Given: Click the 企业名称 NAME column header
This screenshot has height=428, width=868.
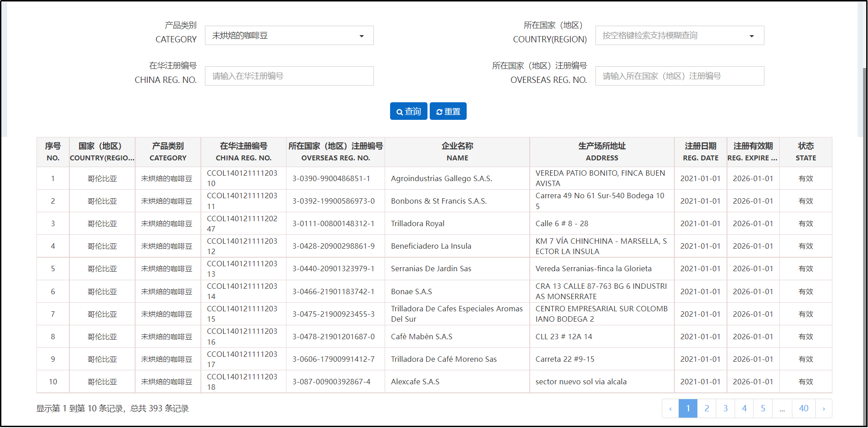Looking at the screenshot, I should [x=457, y=152].
